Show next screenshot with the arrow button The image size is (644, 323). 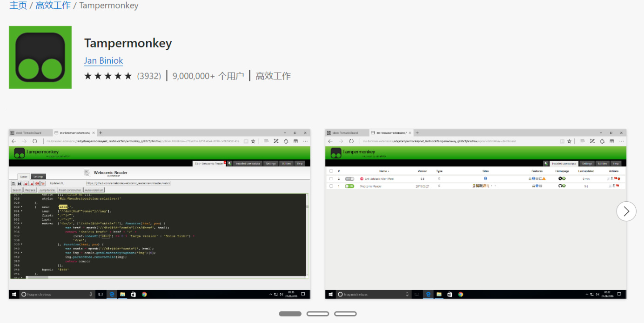click(626, 211)
